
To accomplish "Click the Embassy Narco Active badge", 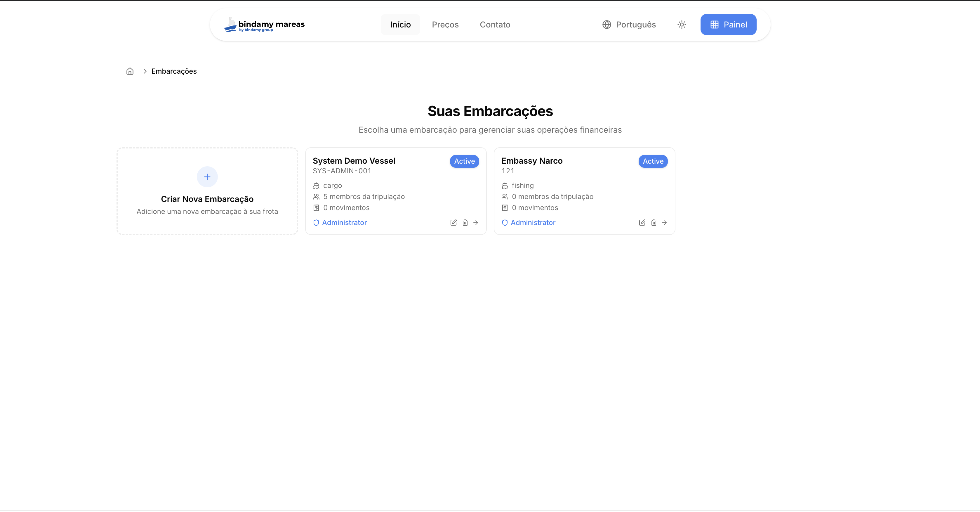I will [x=653, y=161].
